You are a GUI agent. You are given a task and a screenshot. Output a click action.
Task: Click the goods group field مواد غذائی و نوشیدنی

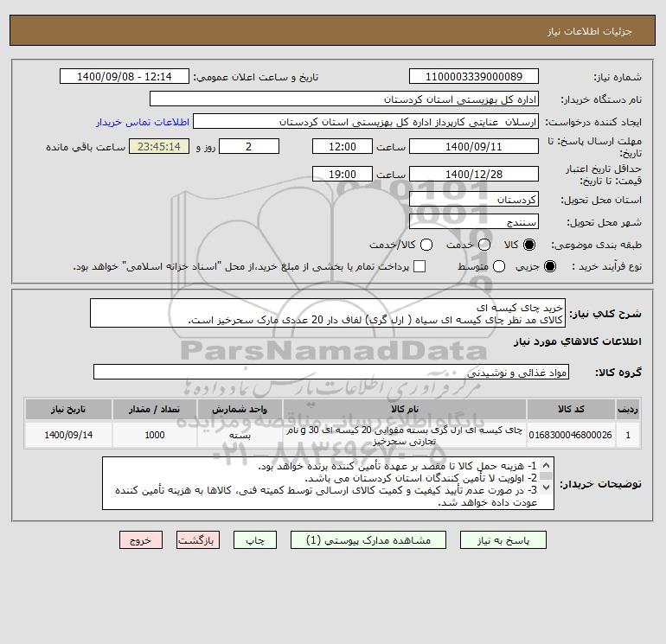tap(331, 372)
